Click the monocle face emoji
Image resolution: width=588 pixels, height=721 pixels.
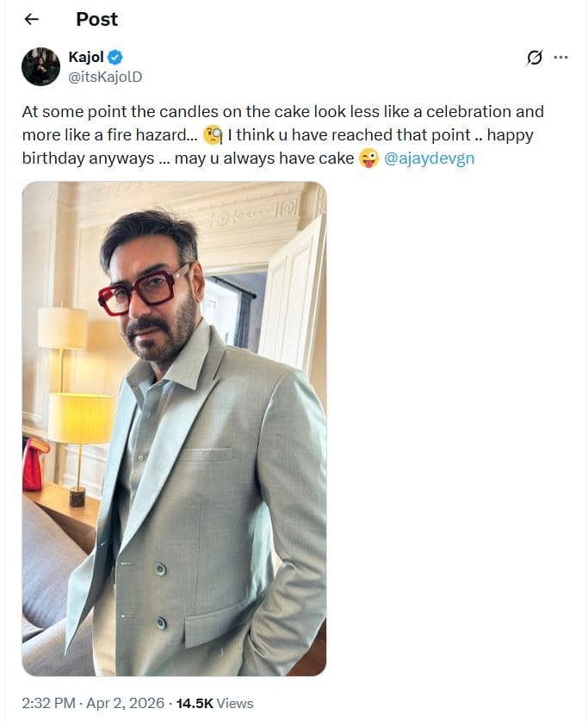[x=213, y=135]
